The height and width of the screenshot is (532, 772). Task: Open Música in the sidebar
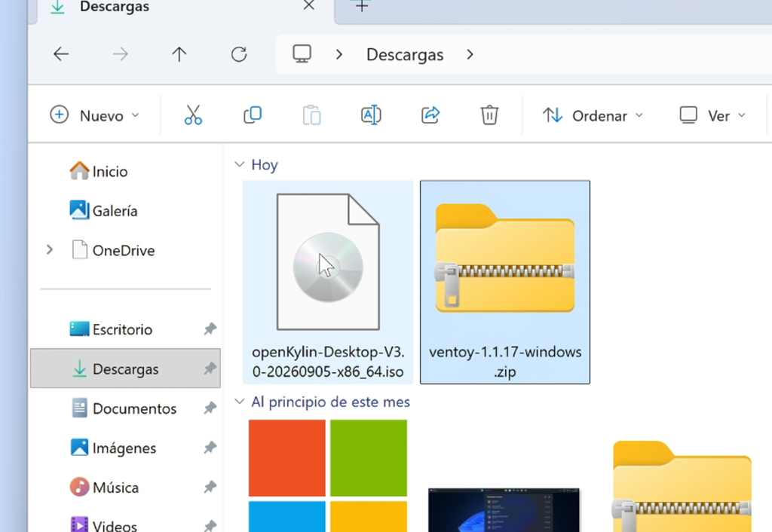click(126, 488)
